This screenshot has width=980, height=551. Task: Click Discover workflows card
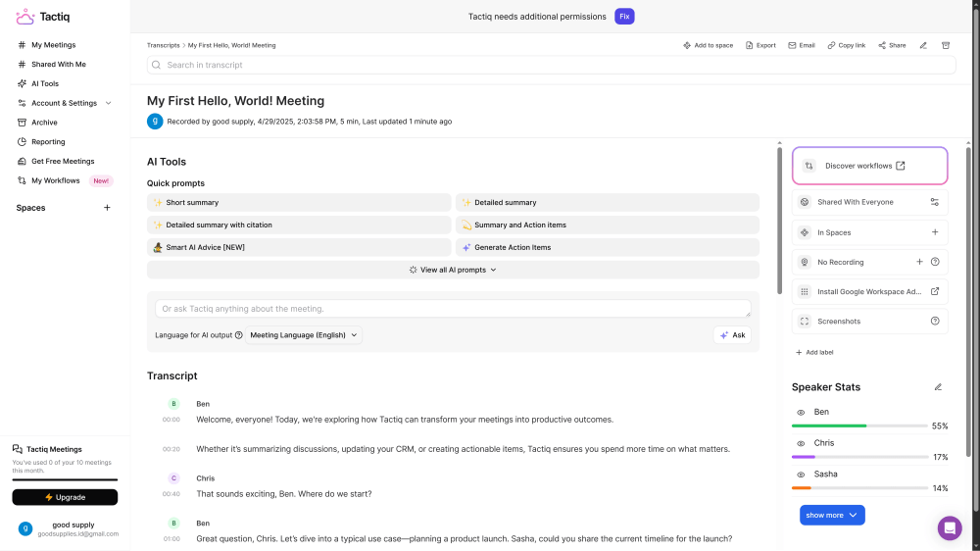point(869,166)
